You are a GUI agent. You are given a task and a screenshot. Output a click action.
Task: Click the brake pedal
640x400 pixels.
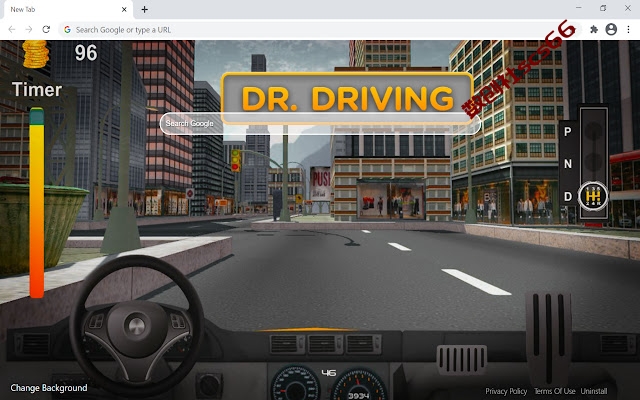(x=462, y=360)
